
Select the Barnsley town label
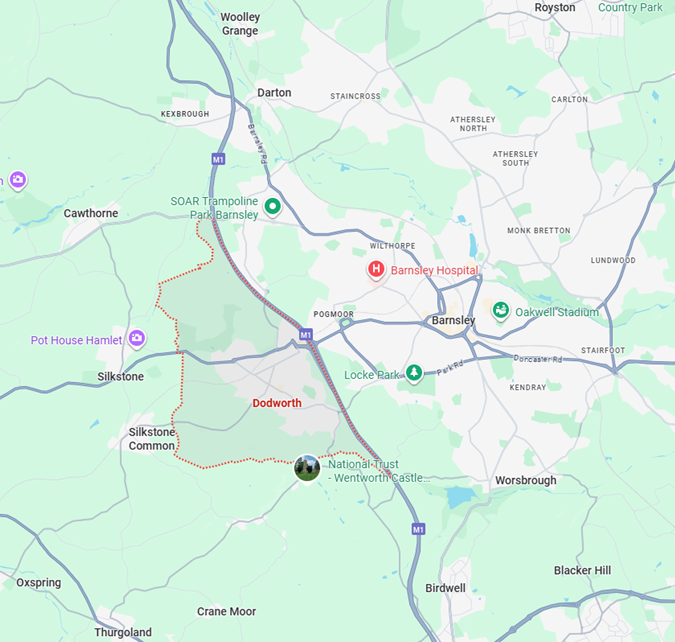[x=453, y=320]
